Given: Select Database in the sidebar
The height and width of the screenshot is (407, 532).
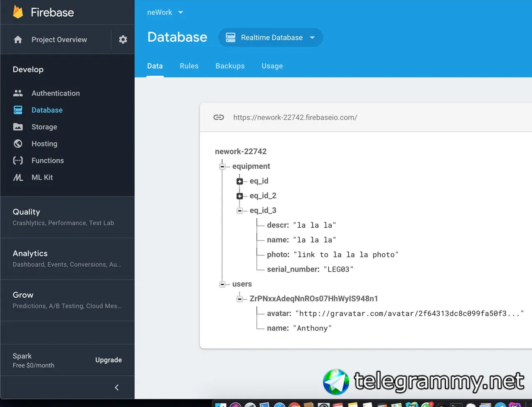Looking at the screenshot, I should (x=47, y=110).
